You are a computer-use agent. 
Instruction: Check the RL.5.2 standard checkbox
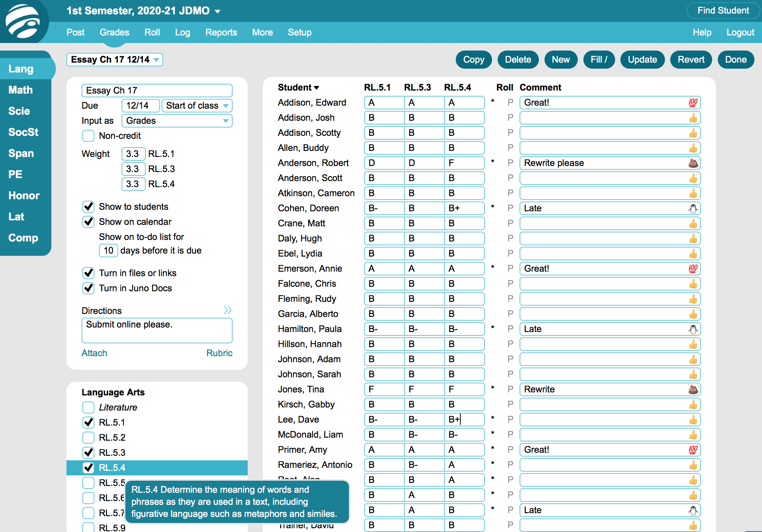tap(88, 437)
